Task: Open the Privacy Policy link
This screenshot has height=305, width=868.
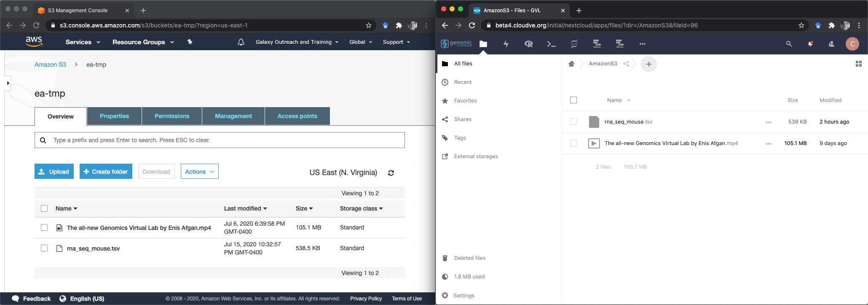Action: (x=366, y=299)
